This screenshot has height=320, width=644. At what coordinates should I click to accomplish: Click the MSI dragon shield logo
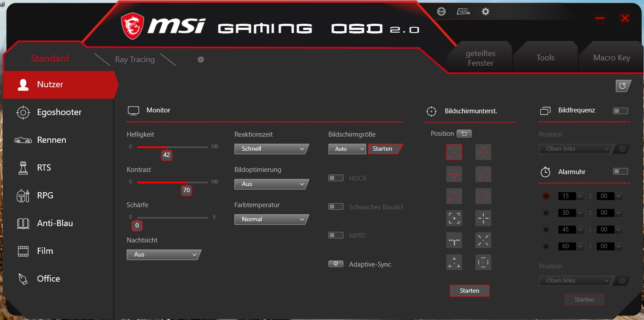[132, 26]
